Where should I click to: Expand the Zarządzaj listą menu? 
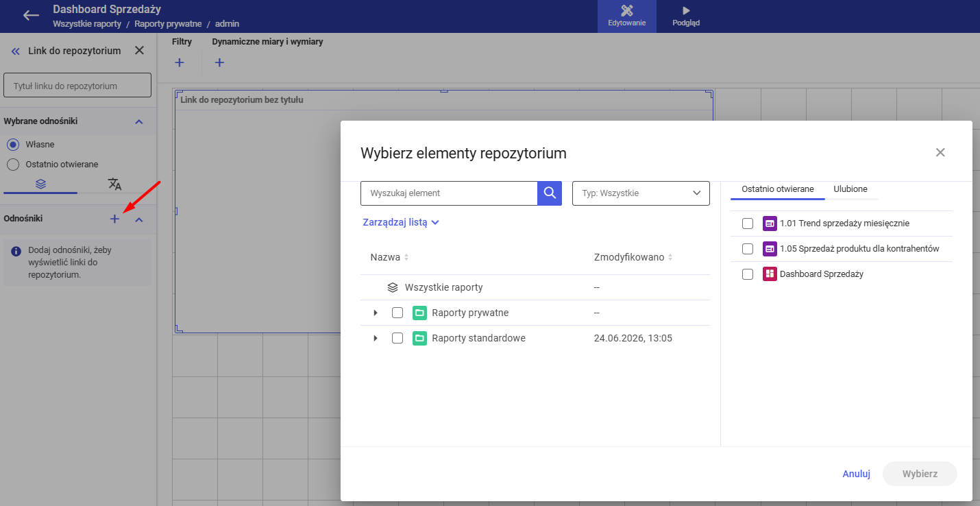tap(401, 222)
